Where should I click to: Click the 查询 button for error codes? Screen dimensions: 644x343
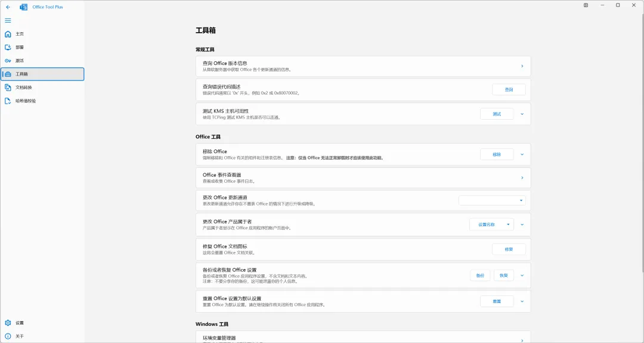click(509, 89)
